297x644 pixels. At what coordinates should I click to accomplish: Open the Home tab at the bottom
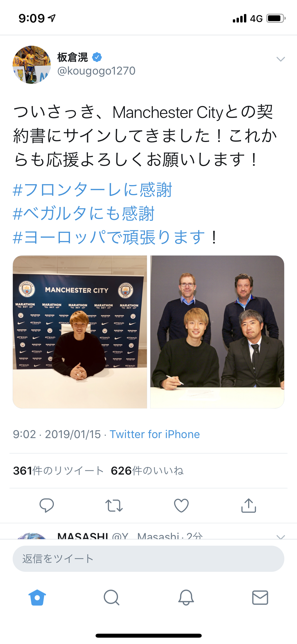(x=37, y=597)
